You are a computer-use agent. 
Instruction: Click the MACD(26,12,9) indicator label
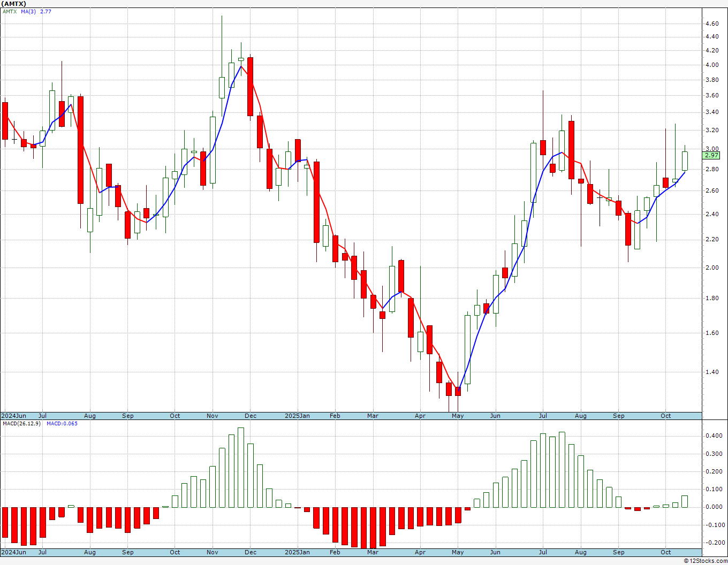coord(21,424)
